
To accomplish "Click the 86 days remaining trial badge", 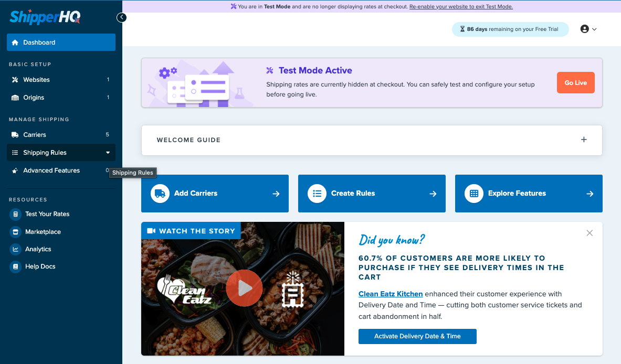I will pos(510,29).
